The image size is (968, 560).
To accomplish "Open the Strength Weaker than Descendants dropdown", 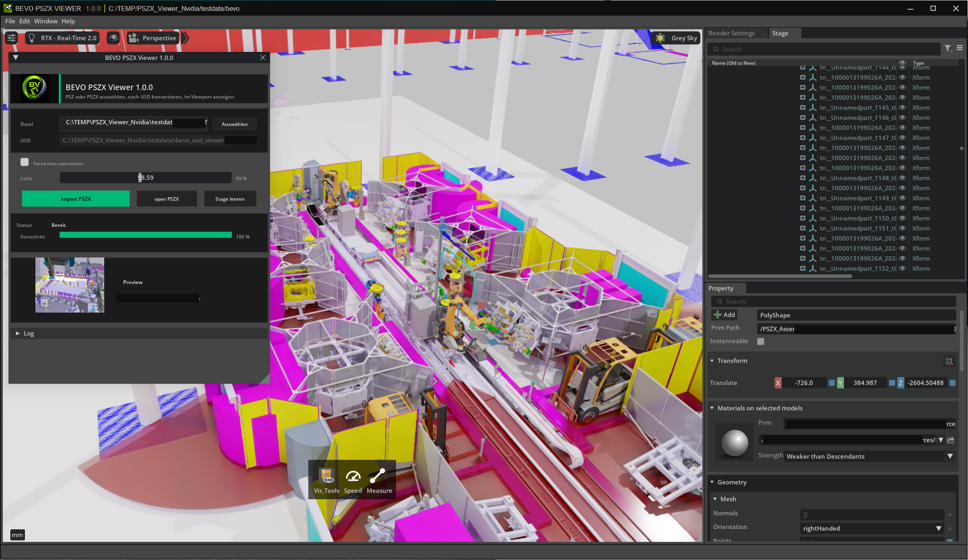I will tap(869, 457).
